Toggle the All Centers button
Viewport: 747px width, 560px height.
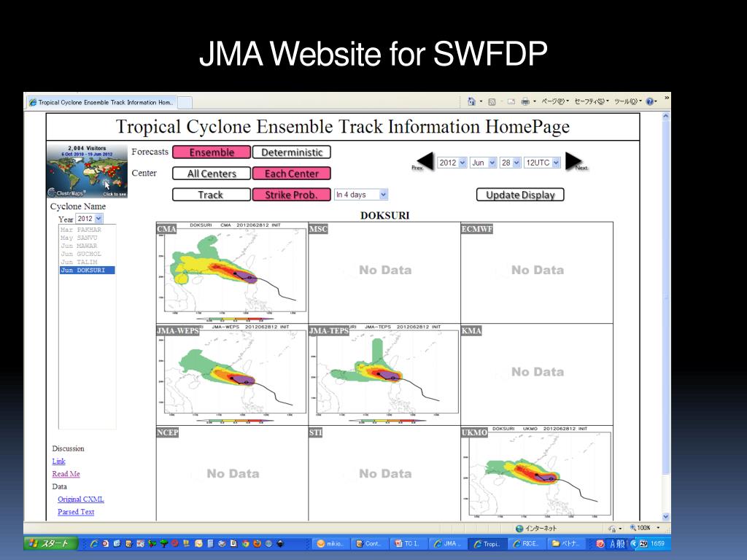point(212,174)
